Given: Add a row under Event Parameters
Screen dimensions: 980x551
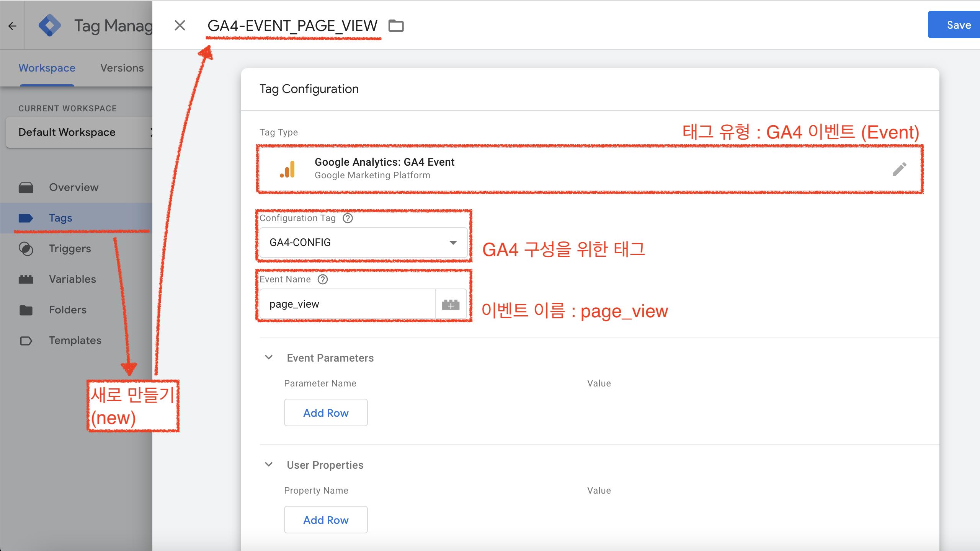Looking at the screenshot, I should coord(326,412).
